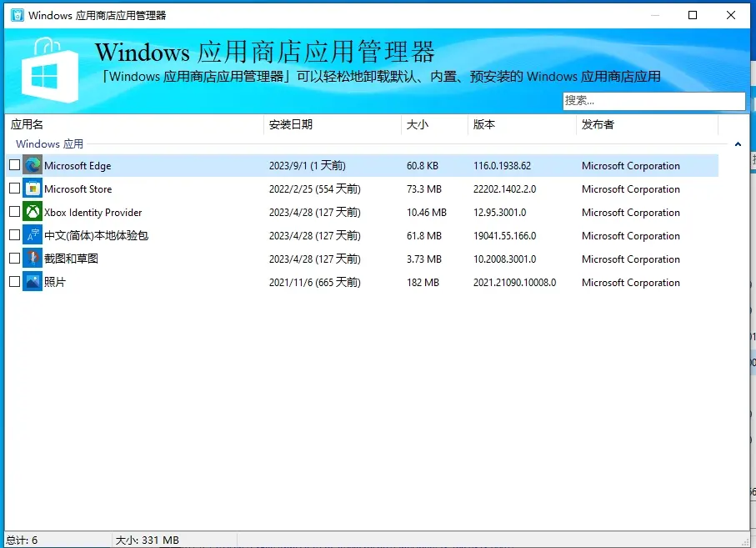Click the 搜索 search input field

point(653,101)
